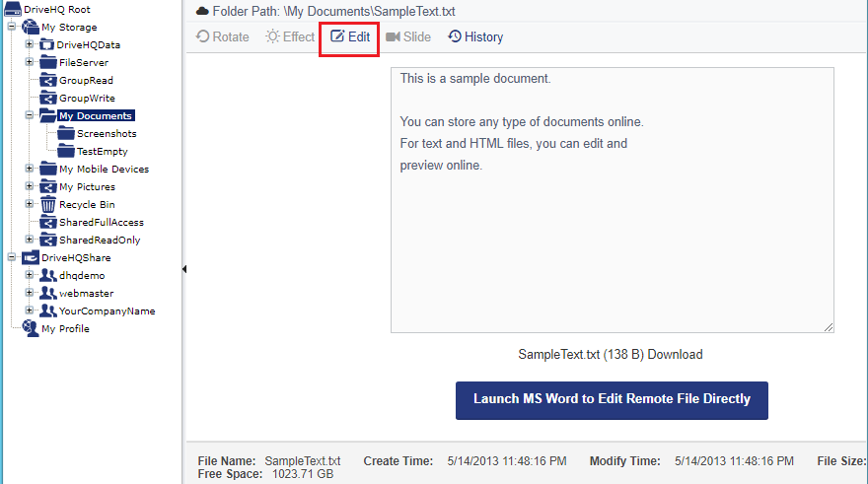The image size is (868, 484).
Task: Click the dhqdemo user group icon
Action: 48,275
